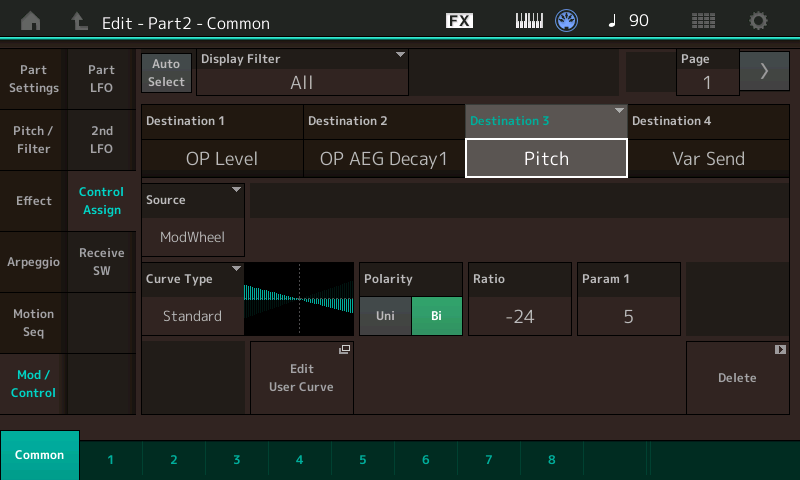Viewport: 800px width, 480px height.
Task: Set Polarity to Bi
Action: (x=437, y=316)
